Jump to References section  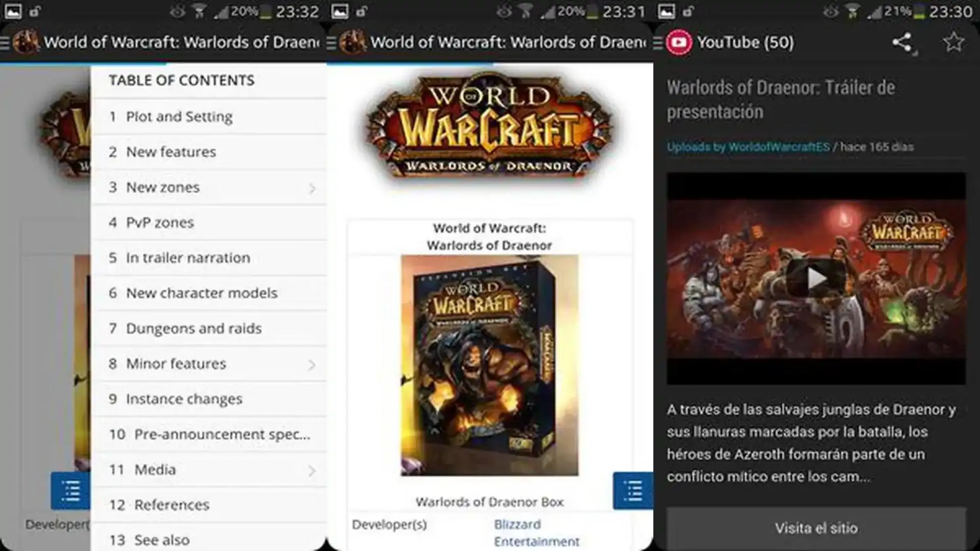208,505
